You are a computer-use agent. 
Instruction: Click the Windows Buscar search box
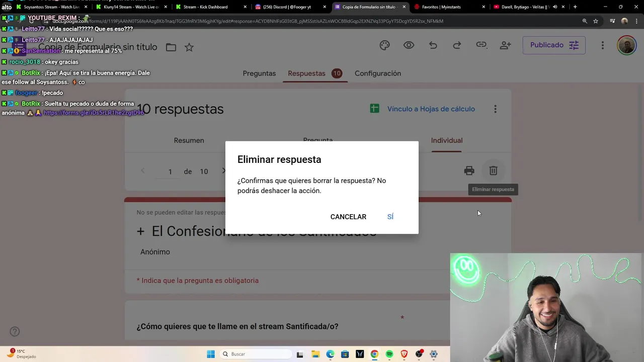(x=255, y=354)
